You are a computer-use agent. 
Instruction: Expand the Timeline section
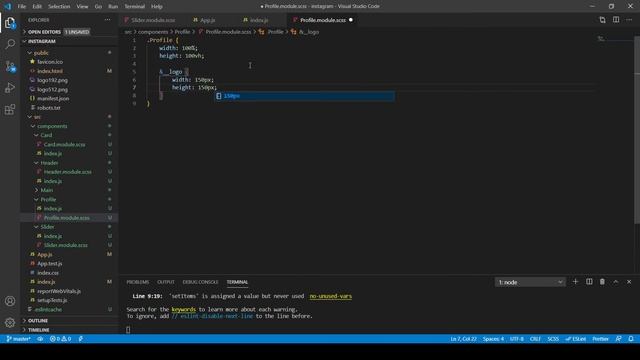coord(69,330)
